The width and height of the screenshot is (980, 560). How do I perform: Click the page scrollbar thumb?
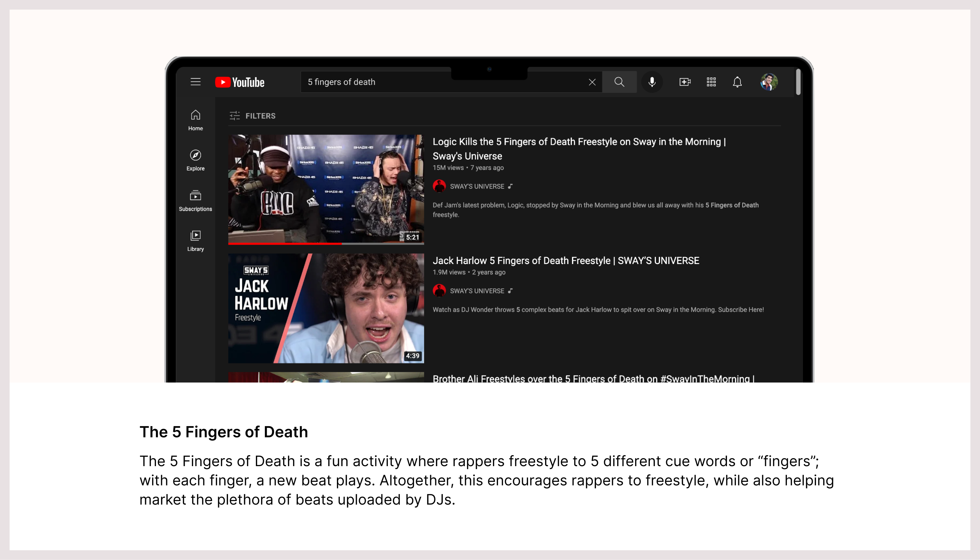798,82
